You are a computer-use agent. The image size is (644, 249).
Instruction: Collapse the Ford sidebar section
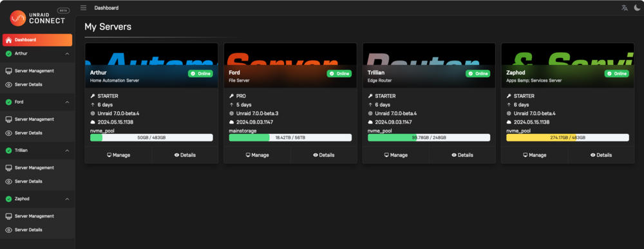pos(68,102)
